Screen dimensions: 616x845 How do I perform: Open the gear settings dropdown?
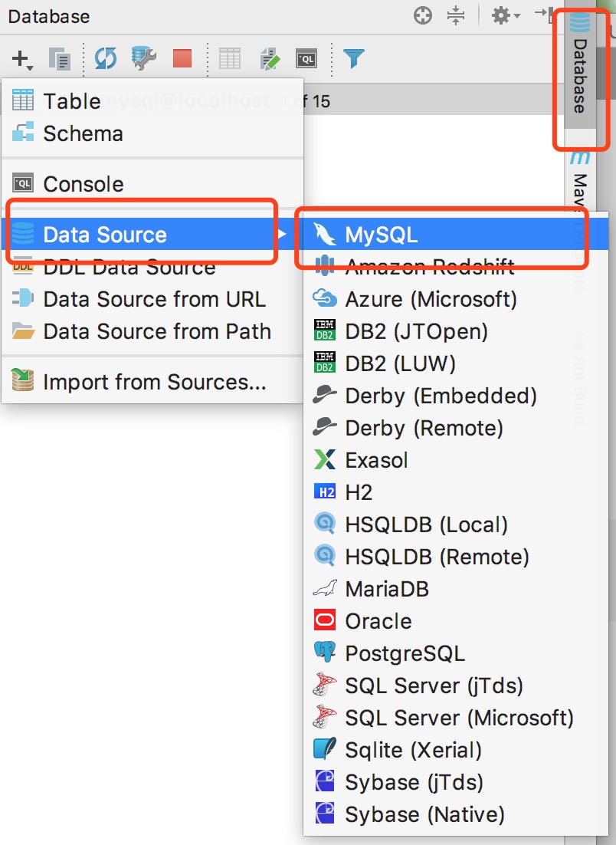click(506, 15)
